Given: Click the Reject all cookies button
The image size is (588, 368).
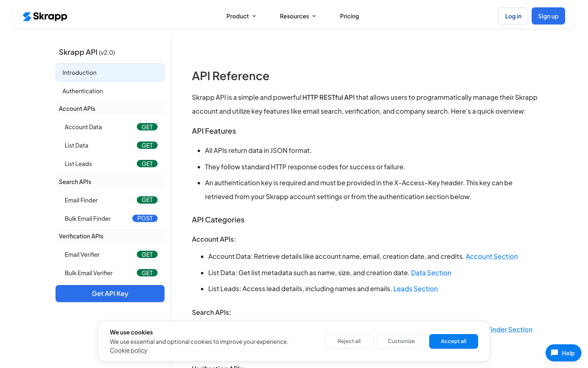Looking at the screenshot, I should click(x=349, y=341).
